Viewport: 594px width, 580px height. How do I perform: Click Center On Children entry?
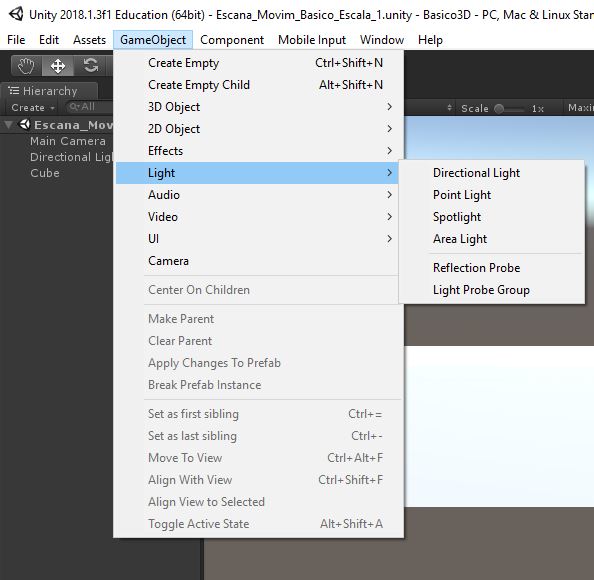257,290
